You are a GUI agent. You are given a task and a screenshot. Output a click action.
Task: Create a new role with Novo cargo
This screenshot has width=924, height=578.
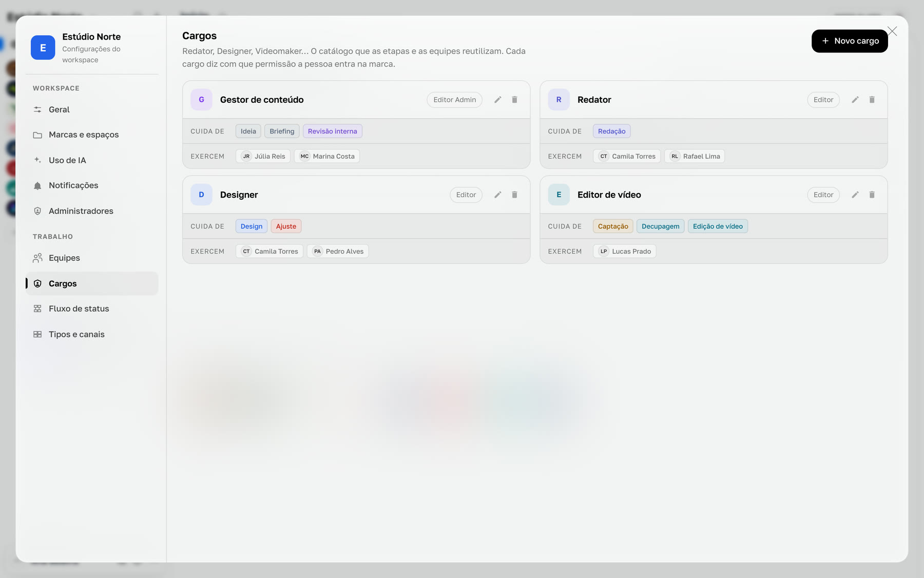(x=850, y=41)
